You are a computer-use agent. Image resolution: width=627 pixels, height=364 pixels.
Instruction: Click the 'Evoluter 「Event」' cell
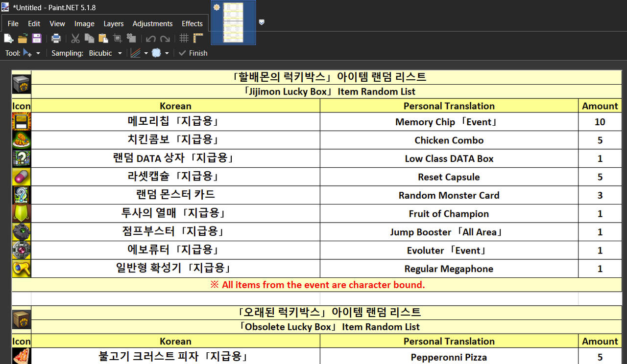point(449,250)
